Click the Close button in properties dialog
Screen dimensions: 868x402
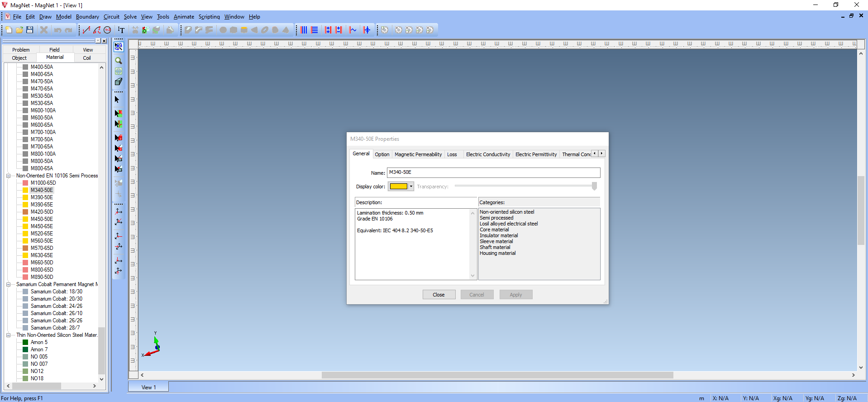[x=439, y=295]
